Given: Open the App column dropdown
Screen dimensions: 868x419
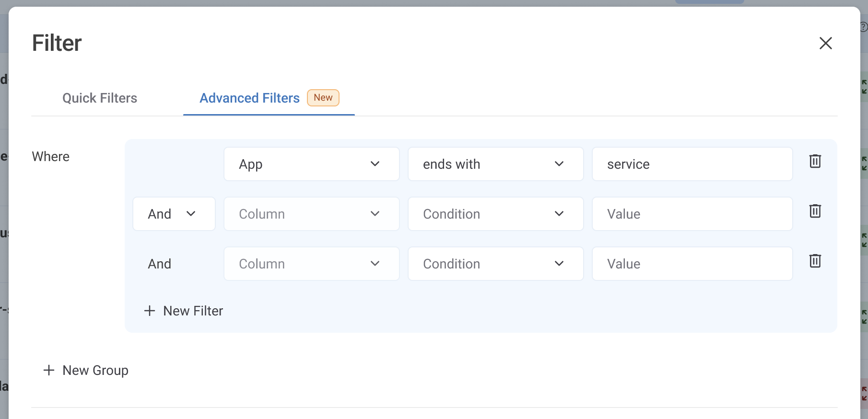Looking at the screenshot, I should [x=311, y=164].
